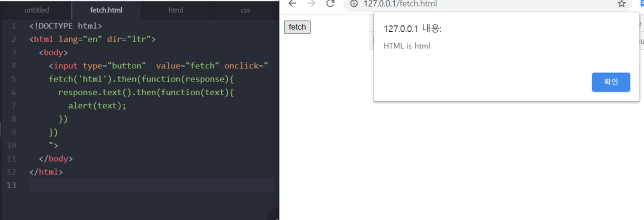Click the '<html lang="en" dir="ltr">' code line
Screen dimensions: 644x220
coord(92,39)
